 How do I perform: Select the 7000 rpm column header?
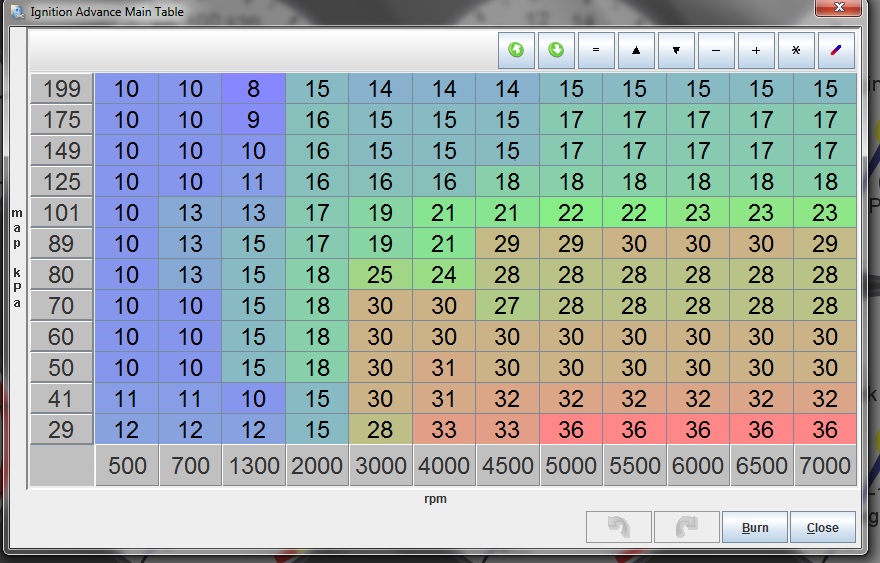click(825, 465)
